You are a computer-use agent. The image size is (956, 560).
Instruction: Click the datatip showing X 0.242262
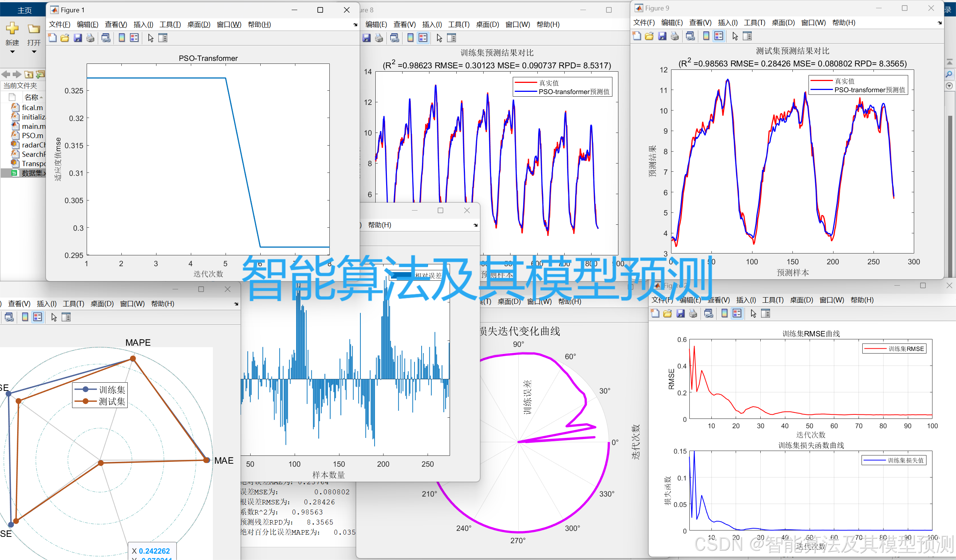point(152,551)
